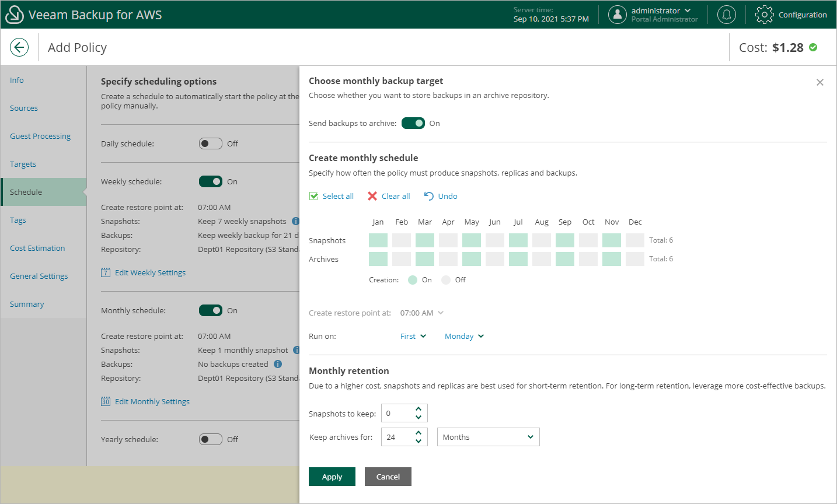
Task: Click the Undo arrow icon
Action: (x=428, y=196)
